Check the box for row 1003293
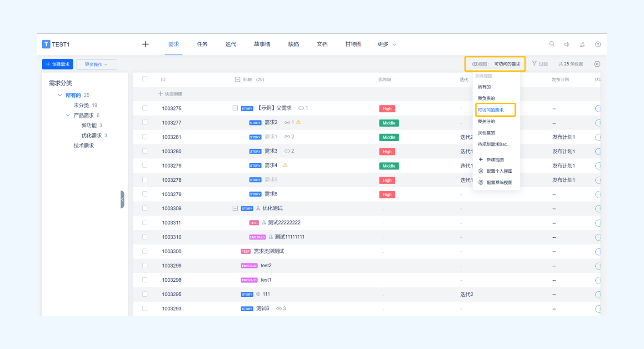Viewport: 644px width, 349px height. [145, 309]
